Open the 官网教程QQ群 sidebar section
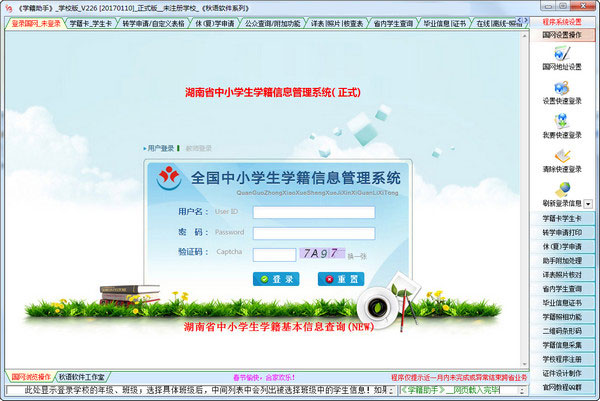The image size is (600, 401). click(562, 387)
